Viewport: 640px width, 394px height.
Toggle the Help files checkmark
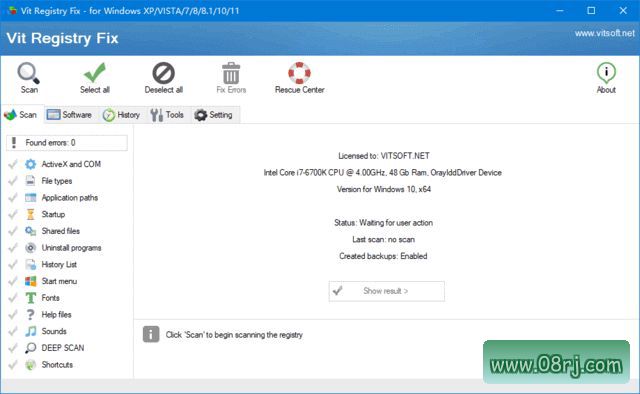[x=13, y=314]
